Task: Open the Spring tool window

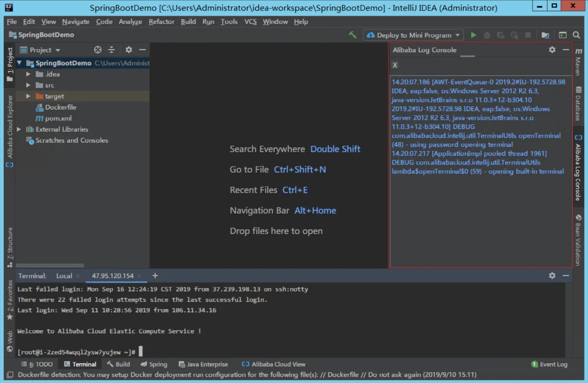Action: tap(154, 364)
